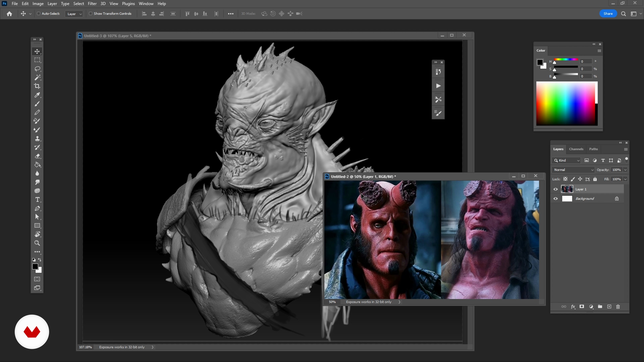
Task: Open Move tool preset picker arrow
Action: [30, 14]
